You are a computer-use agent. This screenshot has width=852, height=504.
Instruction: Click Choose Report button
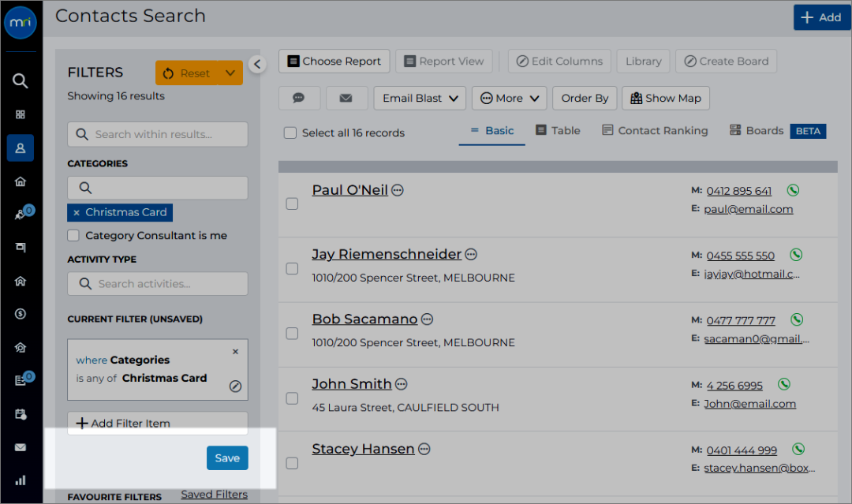[x=334, y=62]
